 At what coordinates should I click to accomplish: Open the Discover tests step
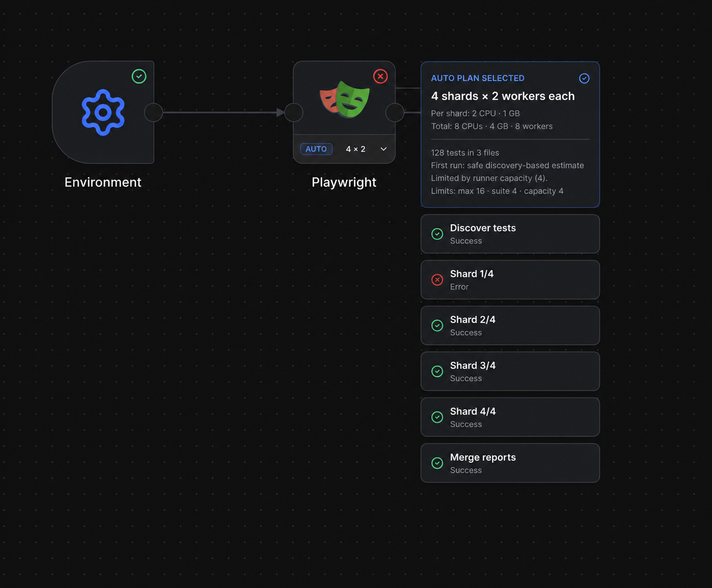click(510, 234)
